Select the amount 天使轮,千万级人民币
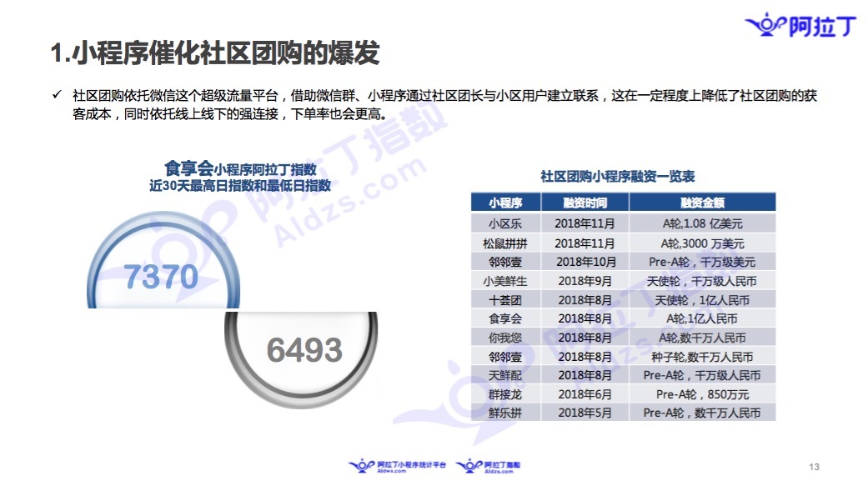The image size is (868, 486). tap(702, 281)
